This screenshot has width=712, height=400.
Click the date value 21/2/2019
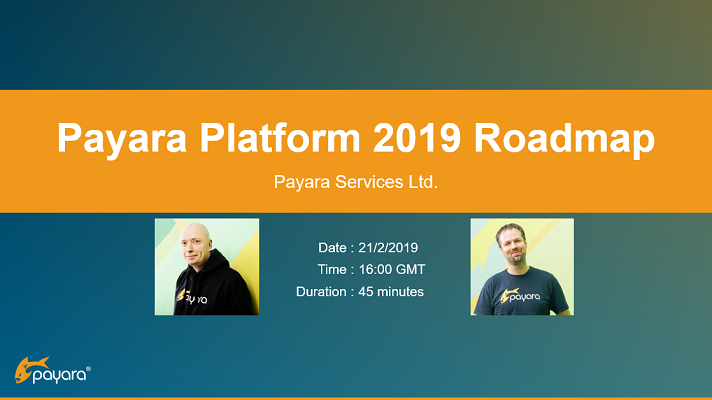pyautogui.click(x=388, y=248)
